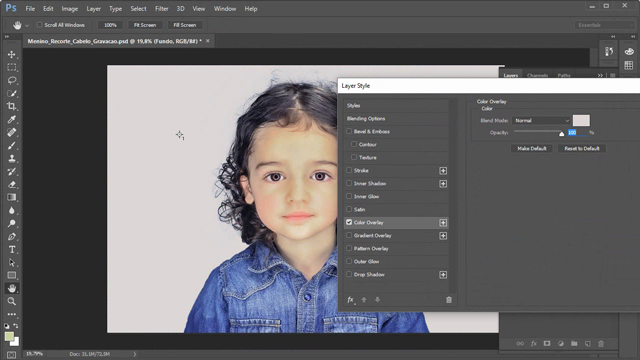Select the Healing Brush tool

(11, 132)
